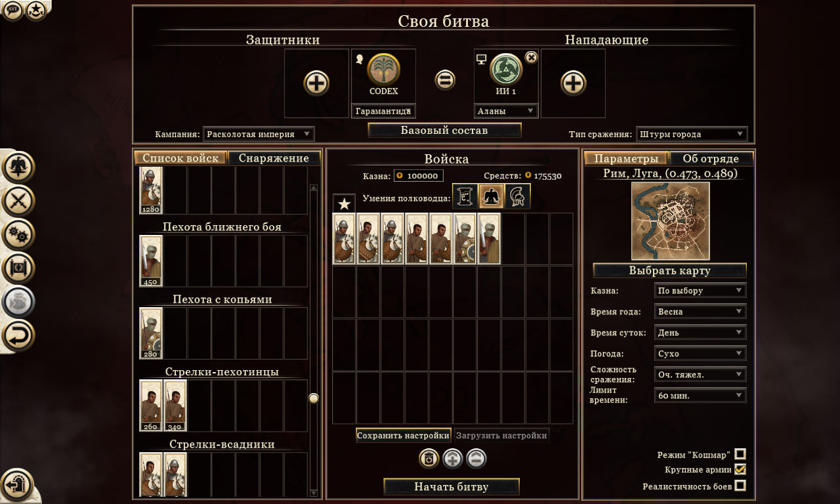The height and width of the screenshot is (504, 840).
Task: Uncheck the Крупные армии checkbox
Action: 740,469
